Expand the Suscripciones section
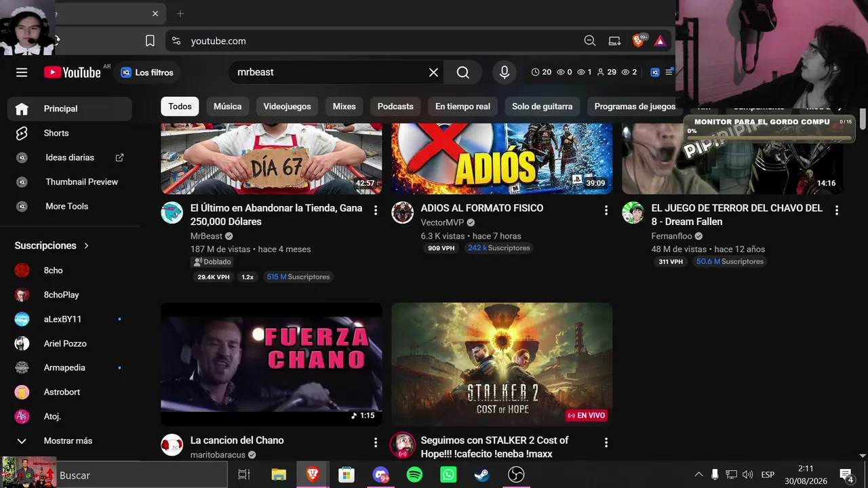 (52, 245)
